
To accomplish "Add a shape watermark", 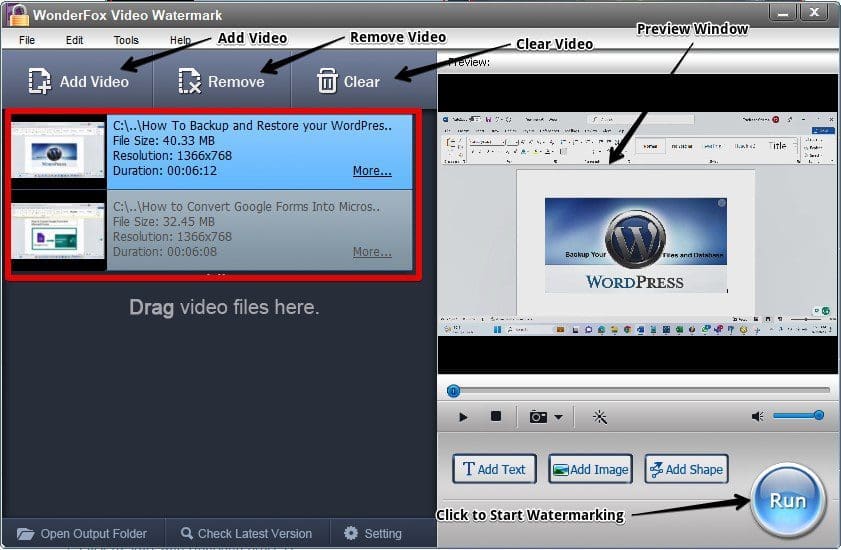I will pyautogui.click(x=687, y=469).
